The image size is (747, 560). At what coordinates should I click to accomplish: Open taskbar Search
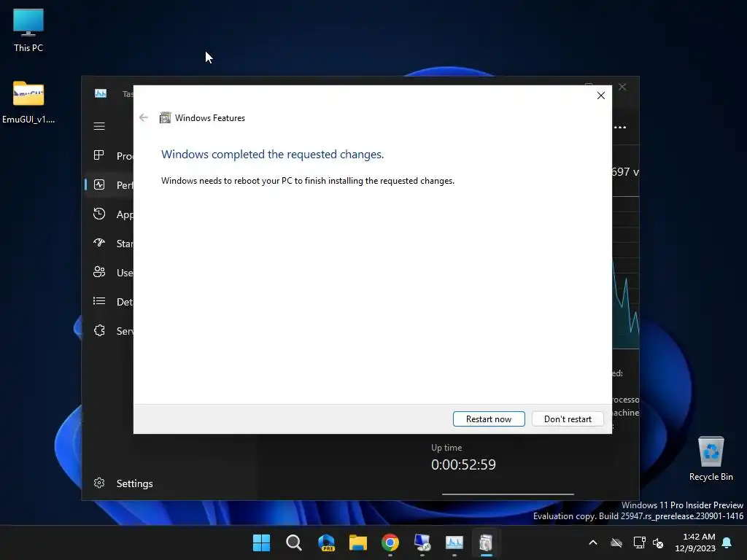293,542
